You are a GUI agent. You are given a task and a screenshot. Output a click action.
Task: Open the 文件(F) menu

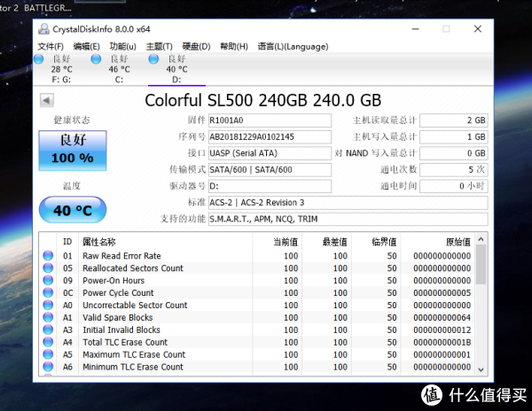click(51, 46)
